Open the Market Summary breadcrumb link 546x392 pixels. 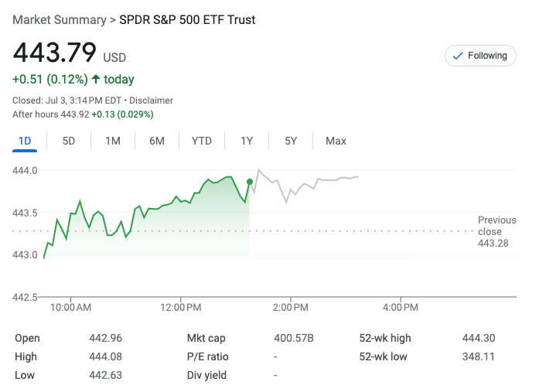tap(59, 19)
